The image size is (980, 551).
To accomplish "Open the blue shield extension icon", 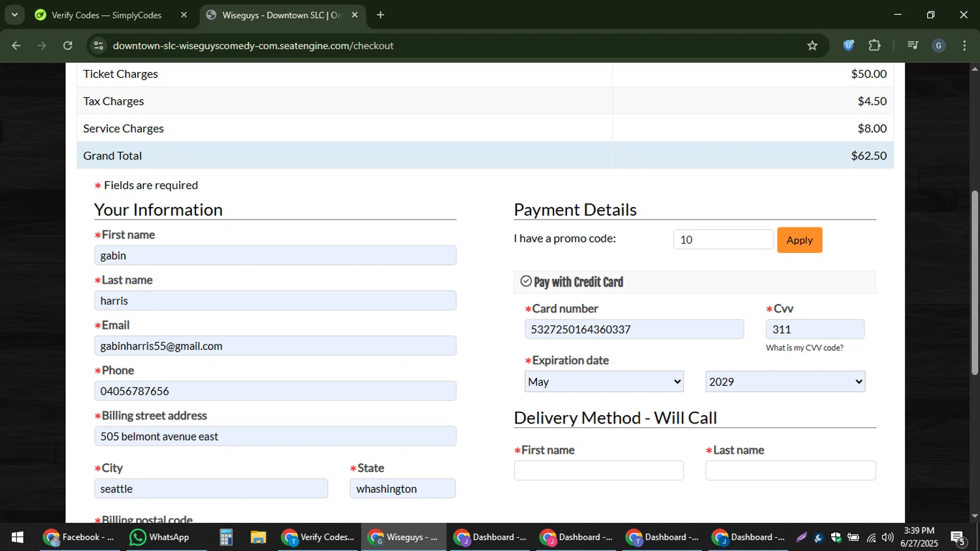I will click(x=849, y=46).
